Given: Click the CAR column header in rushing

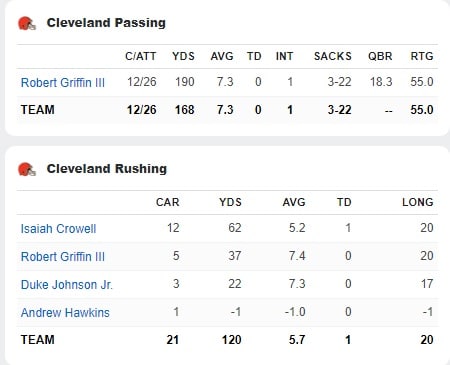Looking at the screenshot, I should click(x=168, y=202).
